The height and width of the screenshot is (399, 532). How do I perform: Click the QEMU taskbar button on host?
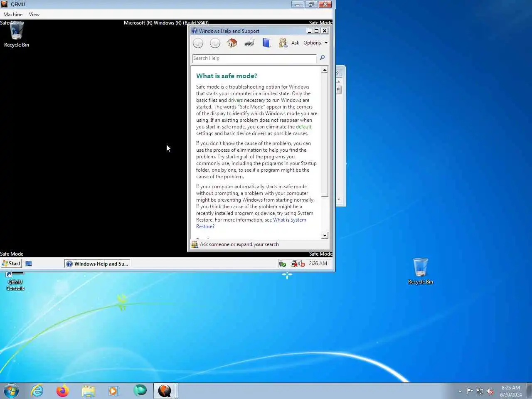coord(165,391)
